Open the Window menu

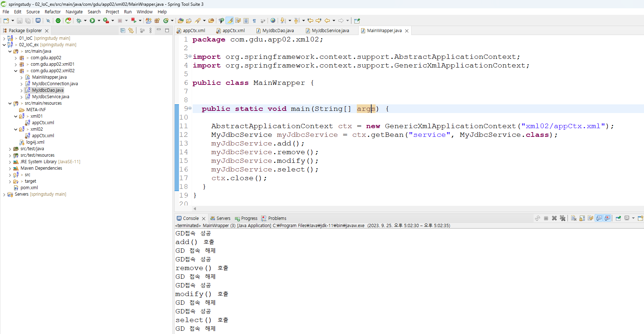click(x=144, y=12)
